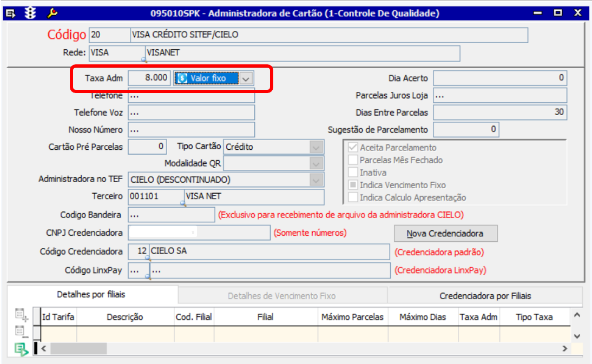Switch to the Detalhes de Vencimento Fixo tab
592x364 pixels.
tap(281, 296)
